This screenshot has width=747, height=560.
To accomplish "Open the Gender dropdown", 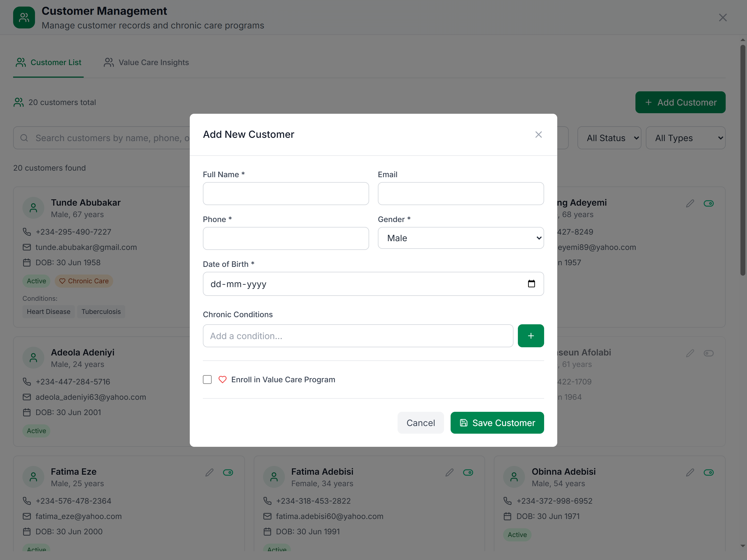I will pyautogui.click(x=461, y=238).
